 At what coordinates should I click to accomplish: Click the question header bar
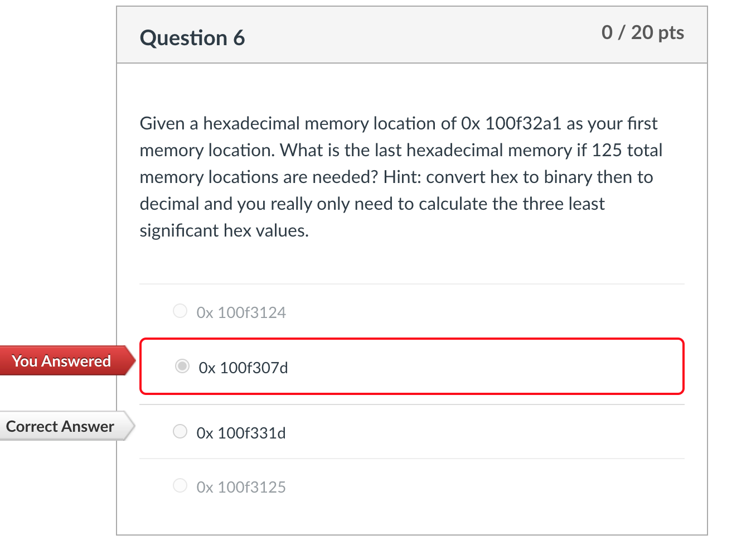tap(411, 35)
